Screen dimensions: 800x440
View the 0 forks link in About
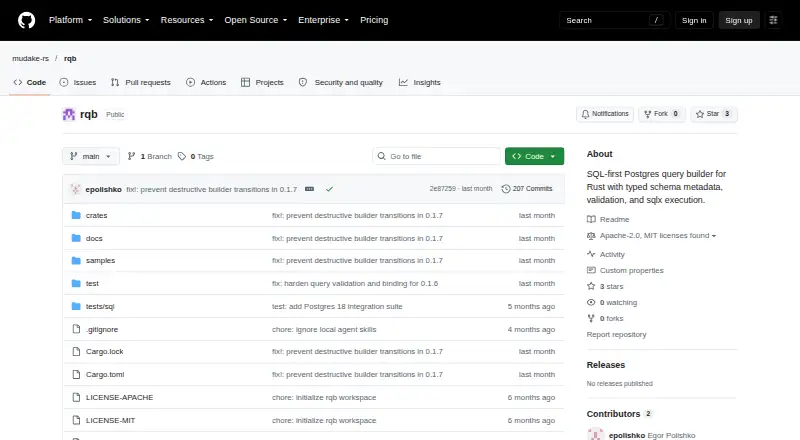tap(605, 319)
